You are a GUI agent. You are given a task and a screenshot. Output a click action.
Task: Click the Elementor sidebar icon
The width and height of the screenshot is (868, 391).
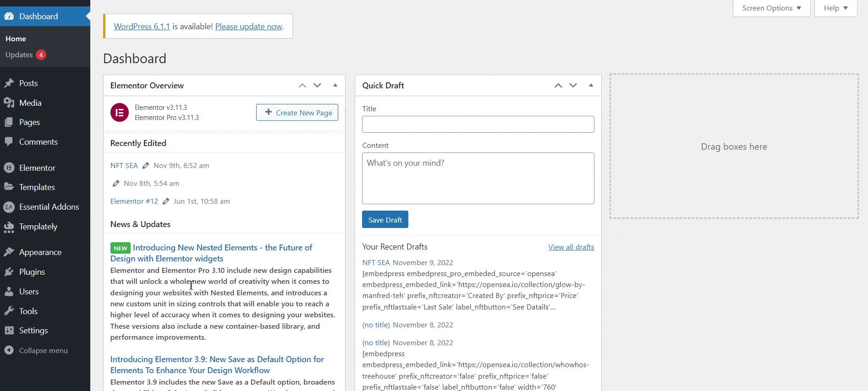(x=9, y=168)
